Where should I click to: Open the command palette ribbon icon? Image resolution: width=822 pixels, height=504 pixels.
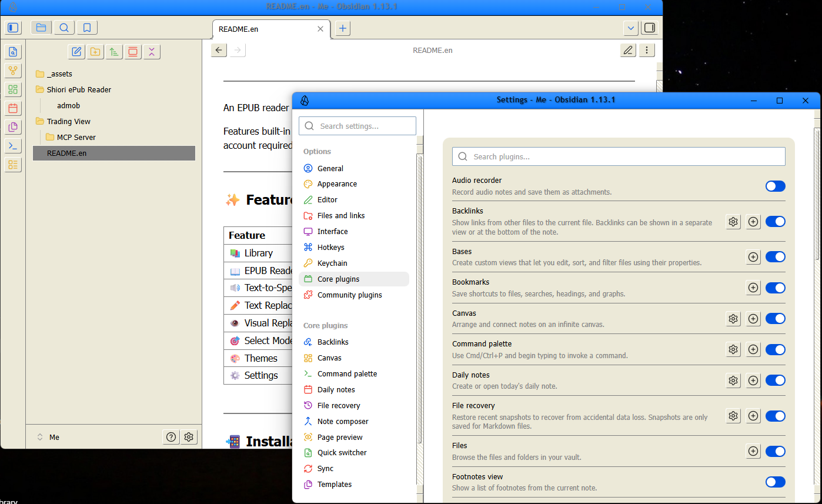click(x=13, y=146)
